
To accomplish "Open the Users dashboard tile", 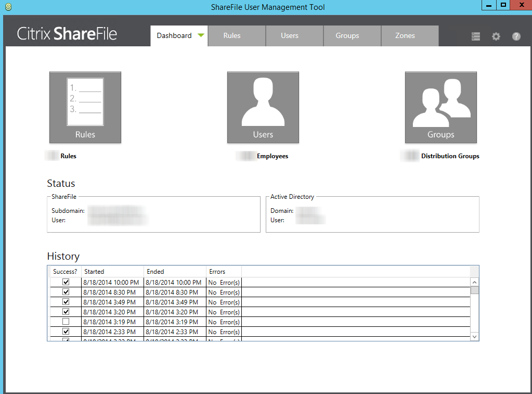I will (263, 107).
